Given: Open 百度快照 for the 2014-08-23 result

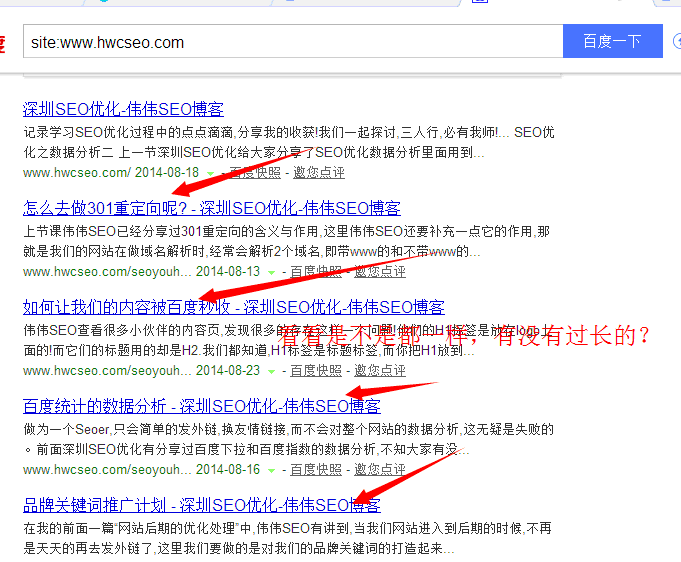Looking at the screenshot, I should point(316,370).
